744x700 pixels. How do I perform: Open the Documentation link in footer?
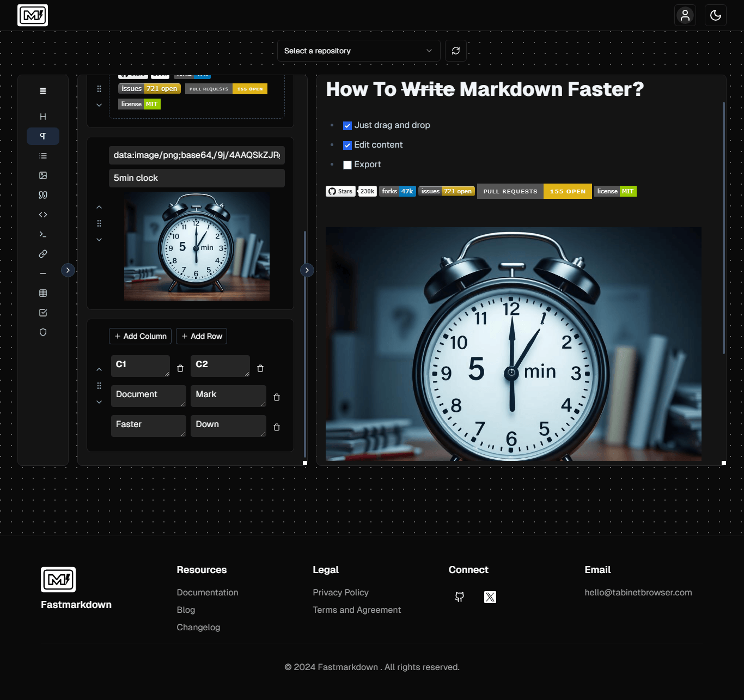208,593
